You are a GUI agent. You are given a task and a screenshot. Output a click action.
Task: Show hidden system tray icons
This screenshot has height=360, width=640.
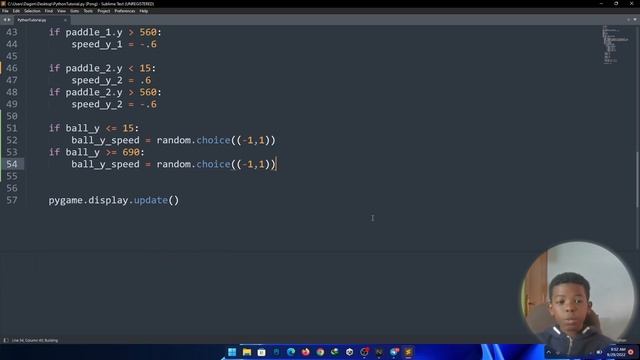[x=549, y=352]
